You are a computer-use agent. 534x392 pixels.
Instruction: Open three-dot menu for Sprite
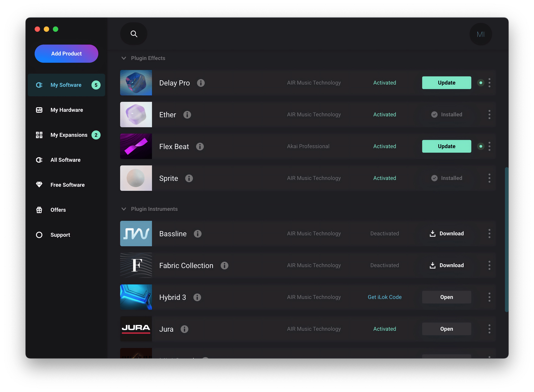coord(489,178)
